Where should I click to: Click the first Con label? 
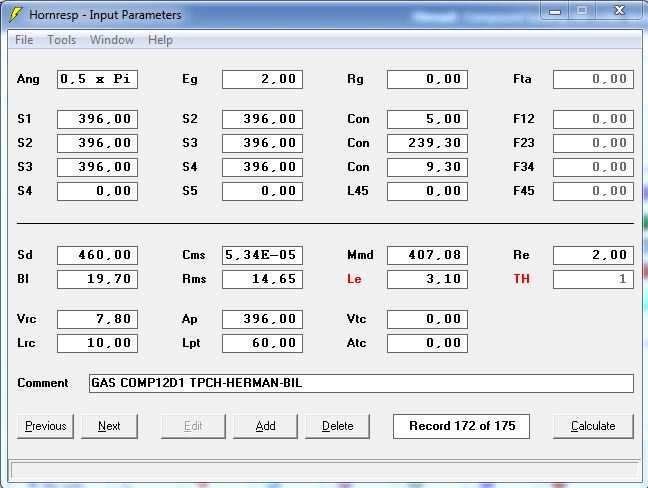coord(358,119)
